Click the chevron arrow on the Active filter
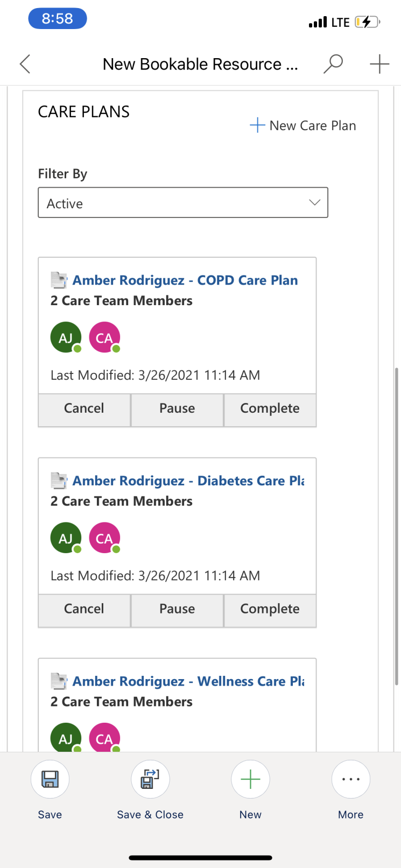 click(315, 203)
